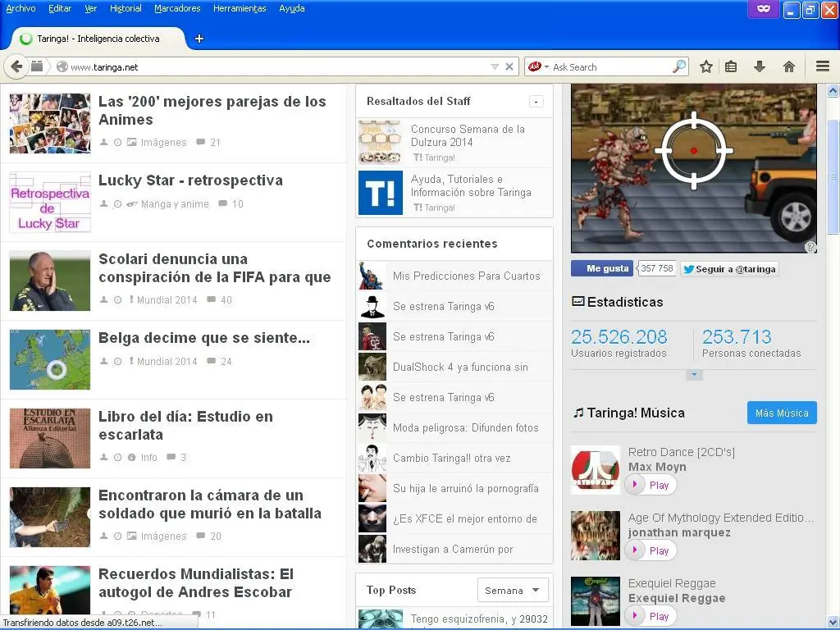840x630 pixels.
Task: Open the URL bar history dropdown arrow
Action: pos(495,67)
